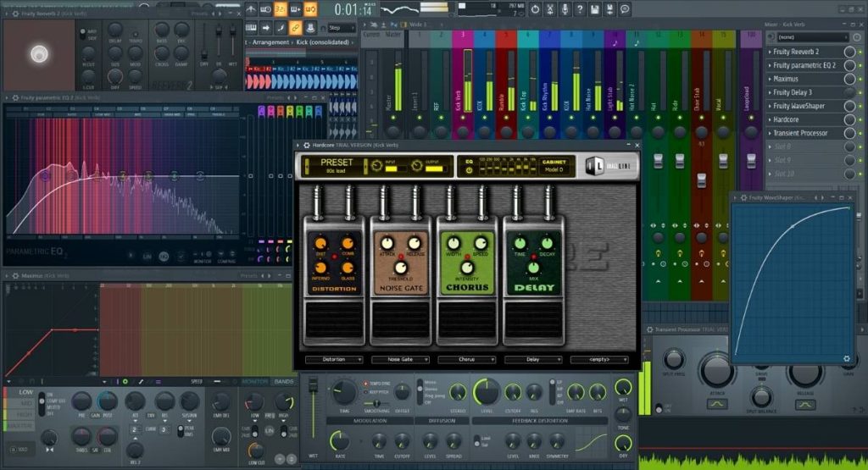Image resolution: width=868 pixels, height=470 pixels.
Task: Click the stamp tool icon beside the link icon
Action: 310,28
